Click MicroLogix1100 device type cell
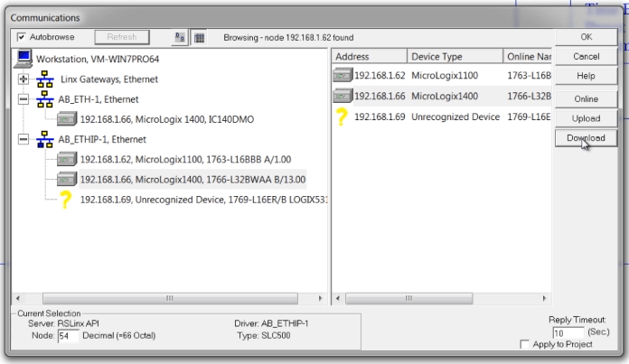The image size is (629, 364). (445, 76)
